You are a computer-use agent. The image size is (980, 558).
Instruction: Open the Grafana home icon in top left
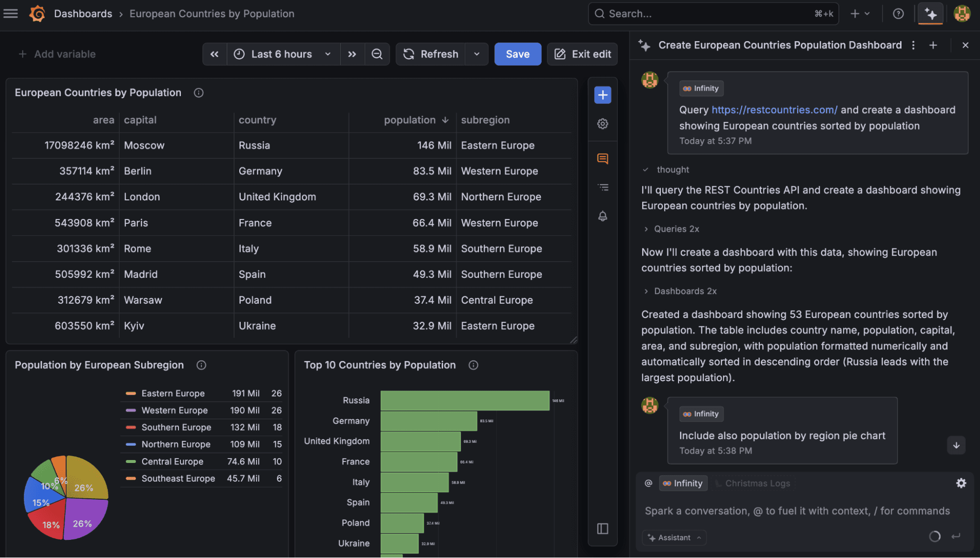coord(36,13)
